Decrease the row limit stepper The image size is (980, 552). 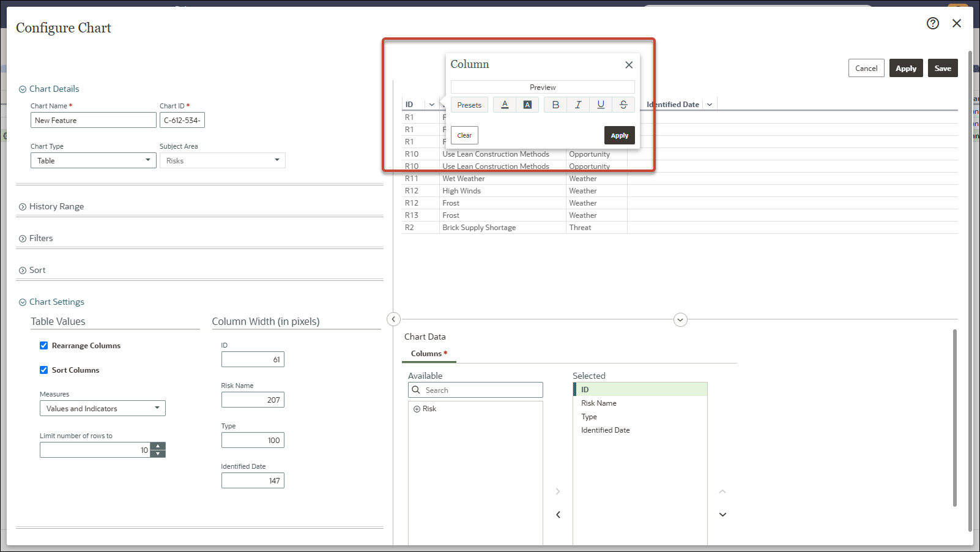tap(158, 453)
